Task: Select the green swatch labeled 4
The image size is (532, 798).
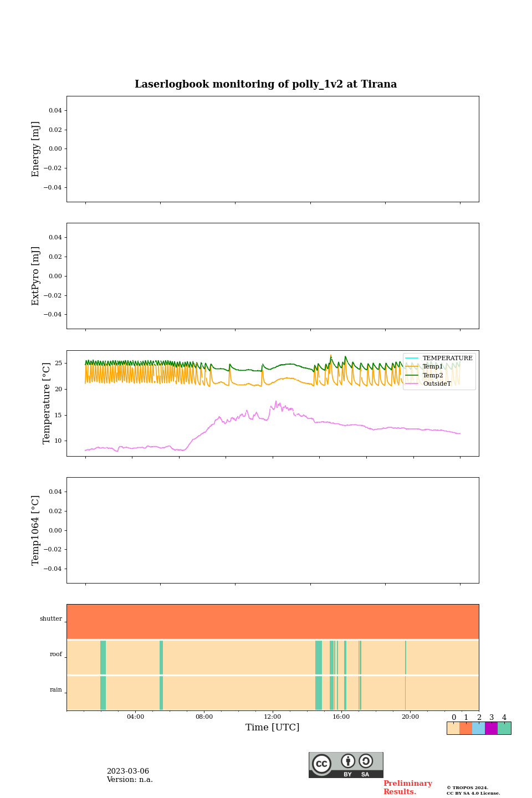Action: pos(504,728)
